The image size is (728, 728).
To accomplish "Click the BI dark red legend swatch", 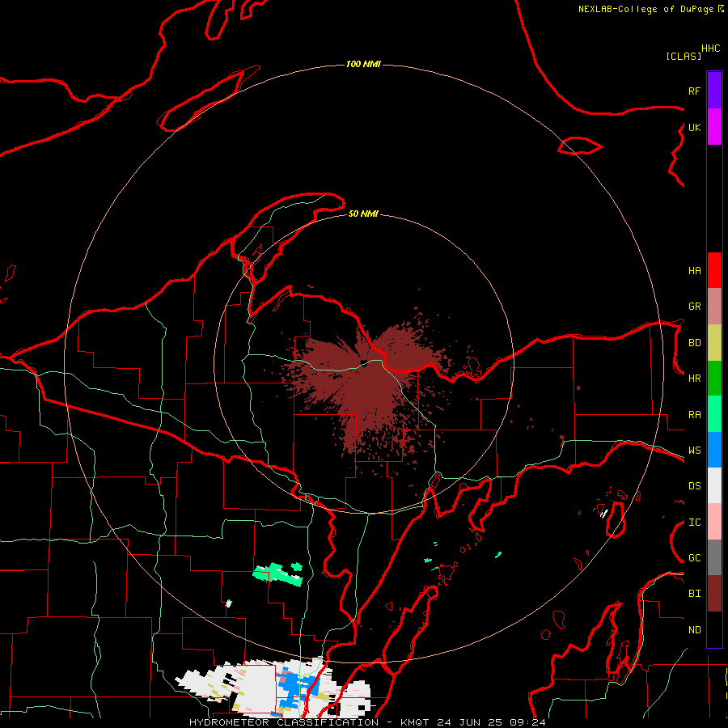I will [x=714, y=594].
